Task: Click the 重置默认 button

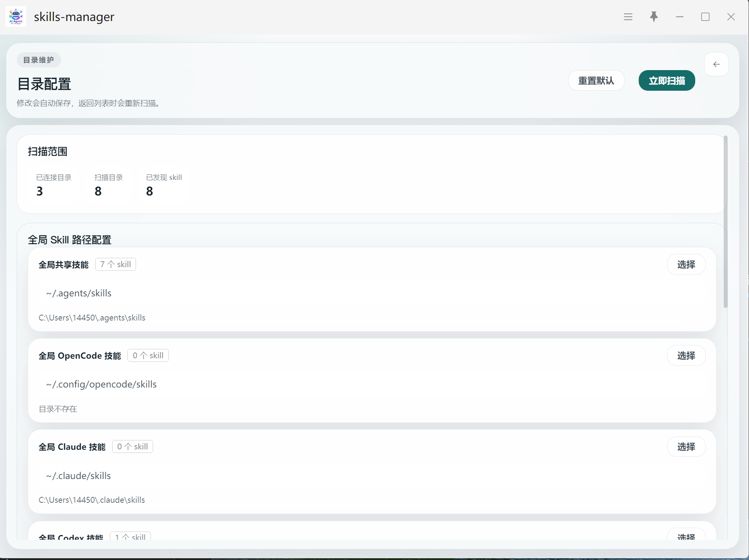Action: coord(596,81)
